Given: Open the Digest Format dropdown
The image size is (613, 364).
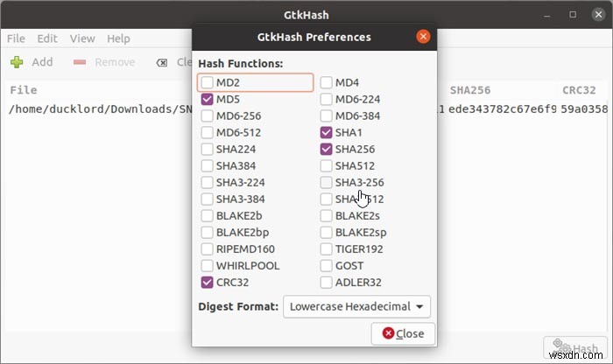Looking at the screenshot, I should (x=356, y=306).
